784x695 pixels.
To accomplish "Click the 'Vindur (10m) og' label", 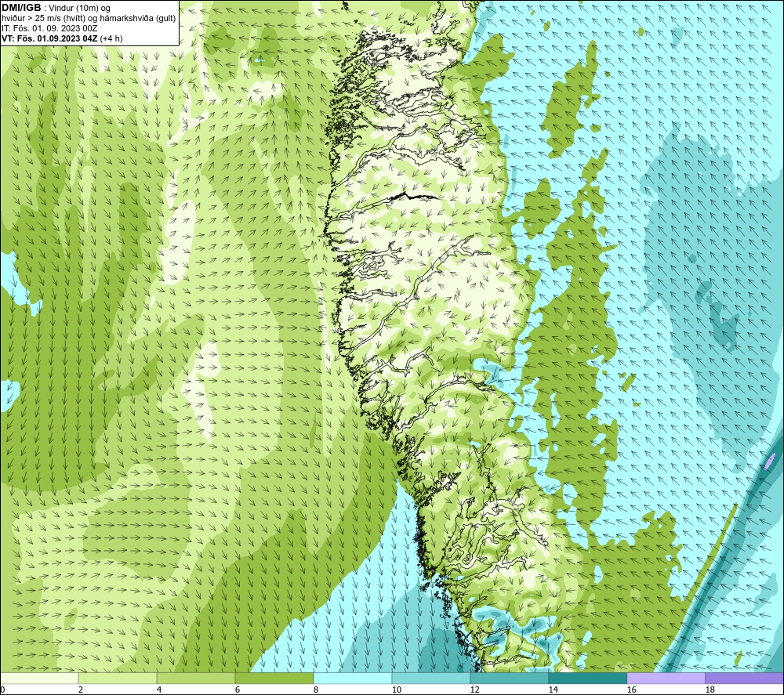I will [81, 8].
